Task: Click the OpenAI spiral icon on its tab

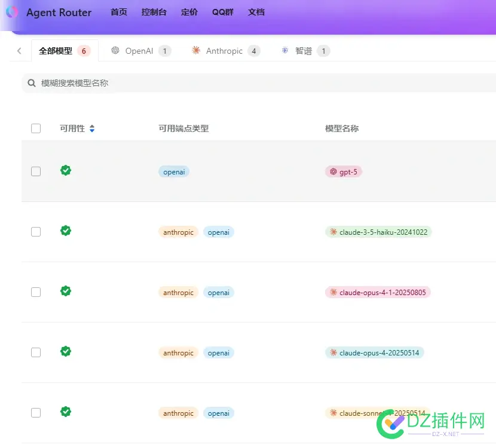Action: 115,51
